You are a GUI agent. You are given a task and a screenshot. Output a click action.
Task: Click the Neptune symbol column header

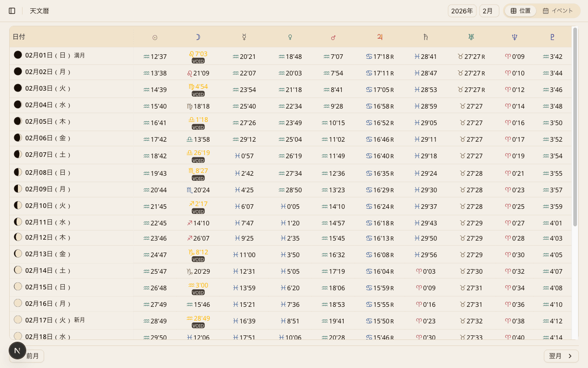514,37
